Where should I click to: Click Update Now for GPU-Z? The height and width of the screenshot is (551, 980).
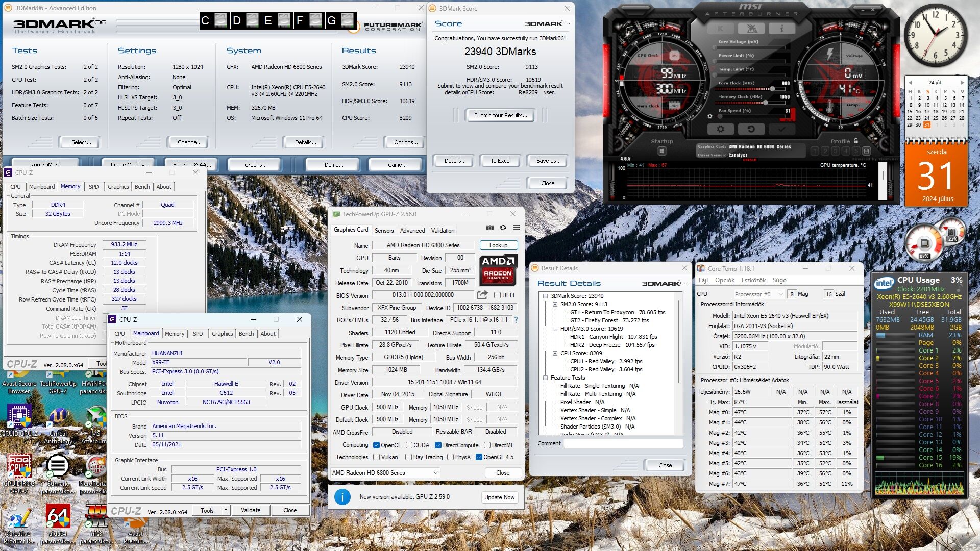[500, 497]
